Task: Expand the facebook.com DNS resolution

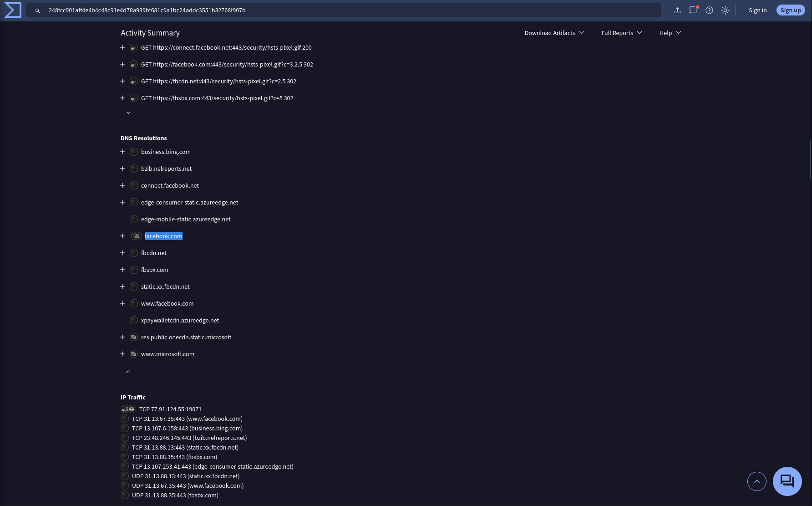Action: 122,236
